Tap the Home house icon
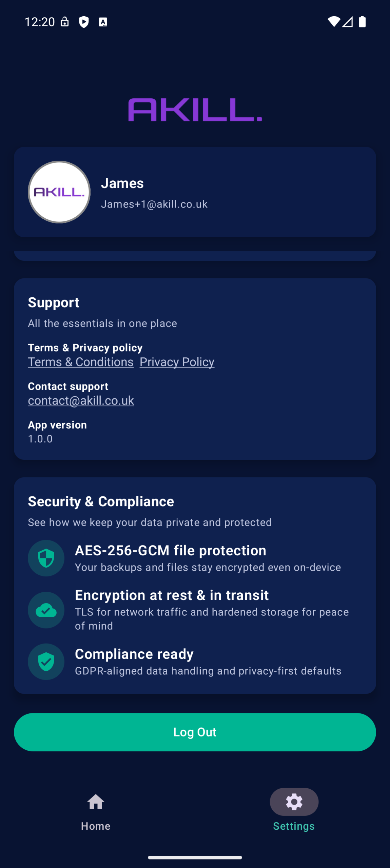The height and width of the screenshot is (868, 390). (x=96, y=802)
